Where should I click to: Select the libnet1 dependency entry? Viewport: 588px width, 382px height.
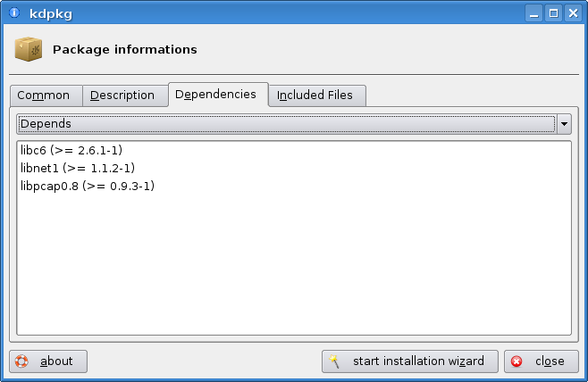[x=78, y=168]
